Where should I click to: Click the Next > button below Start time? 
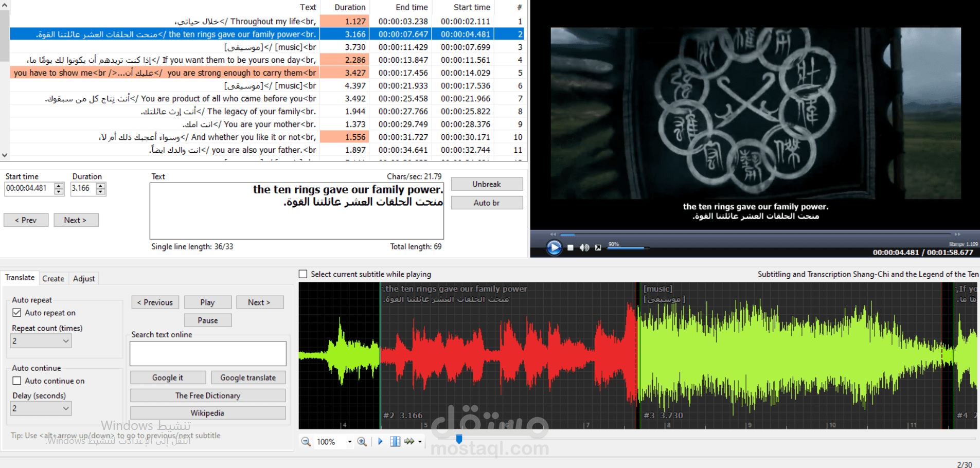(x=75, y=220)
